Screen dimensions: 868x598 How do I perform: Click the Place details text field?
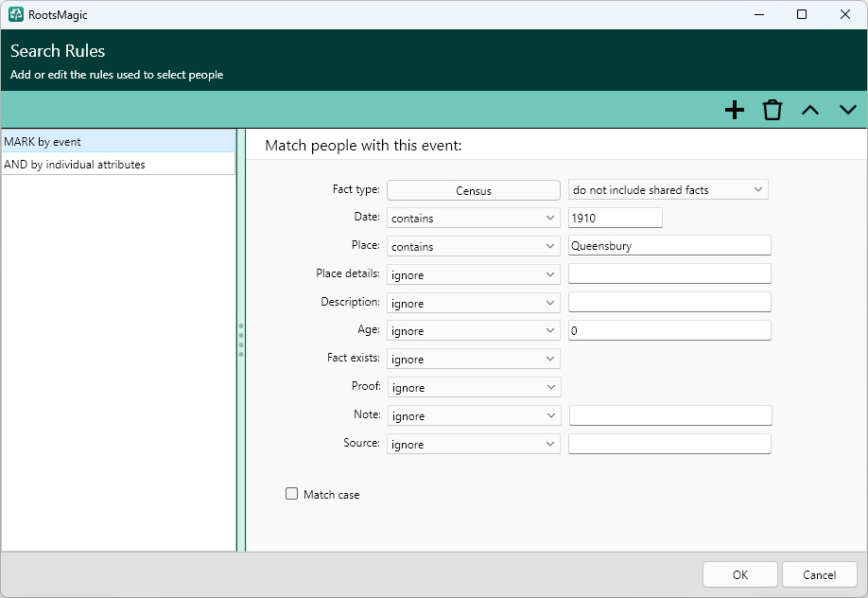669,273
